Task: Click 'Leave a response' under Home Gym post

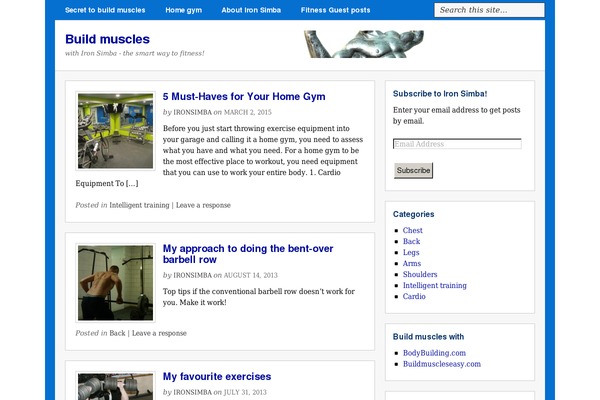Action: click(x=203, y=205)
